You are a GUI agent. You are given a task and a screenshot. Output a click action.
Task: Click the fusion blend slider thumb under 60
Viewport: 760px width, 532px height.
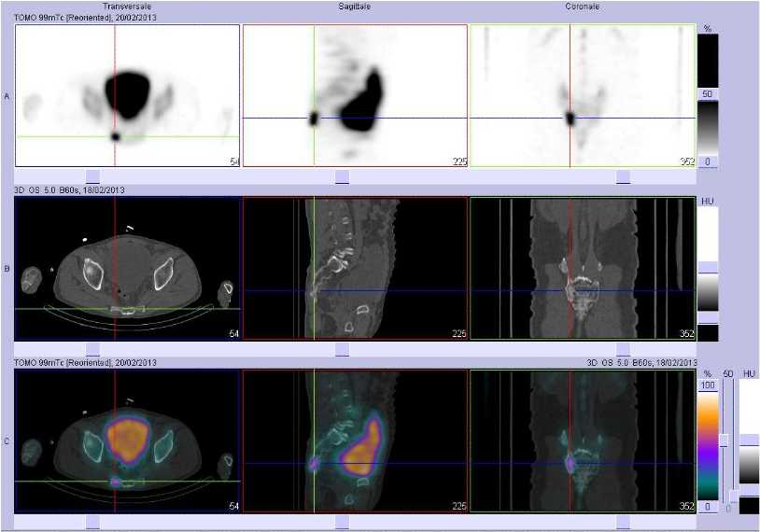pyautogui.click(x=725, y=441)
